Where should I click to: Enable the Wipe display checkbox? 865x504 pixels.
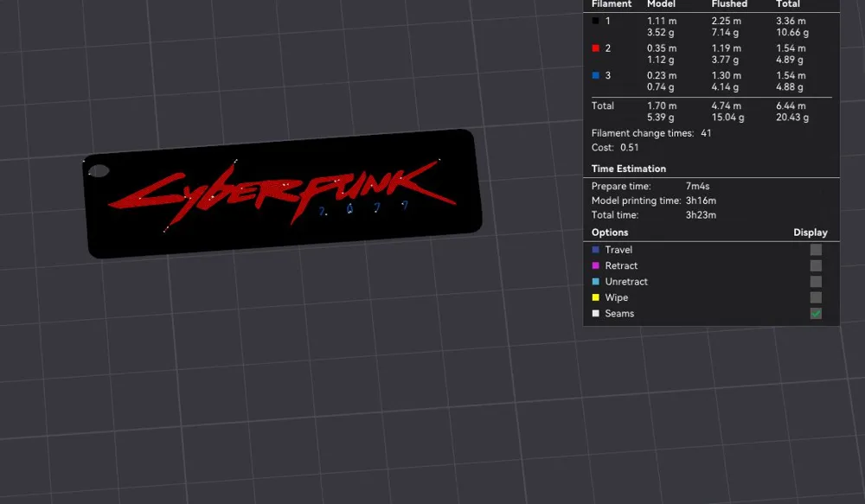point(816,297)
